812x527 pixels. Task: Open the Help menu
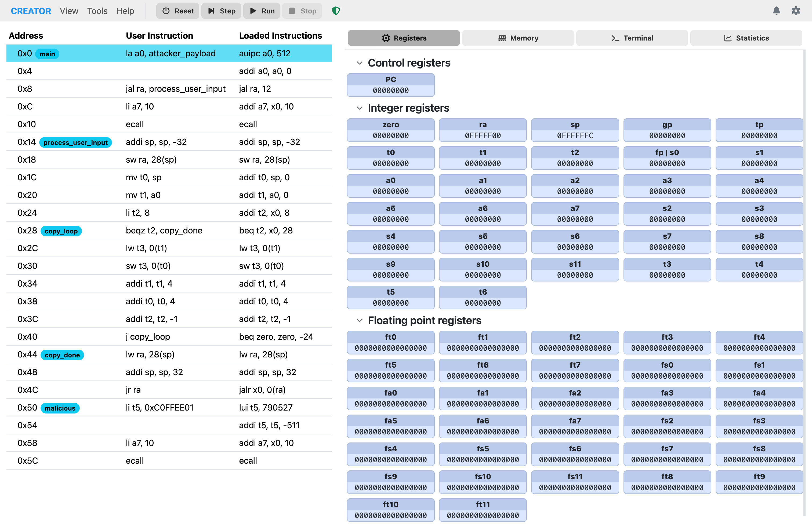(125, 10)
